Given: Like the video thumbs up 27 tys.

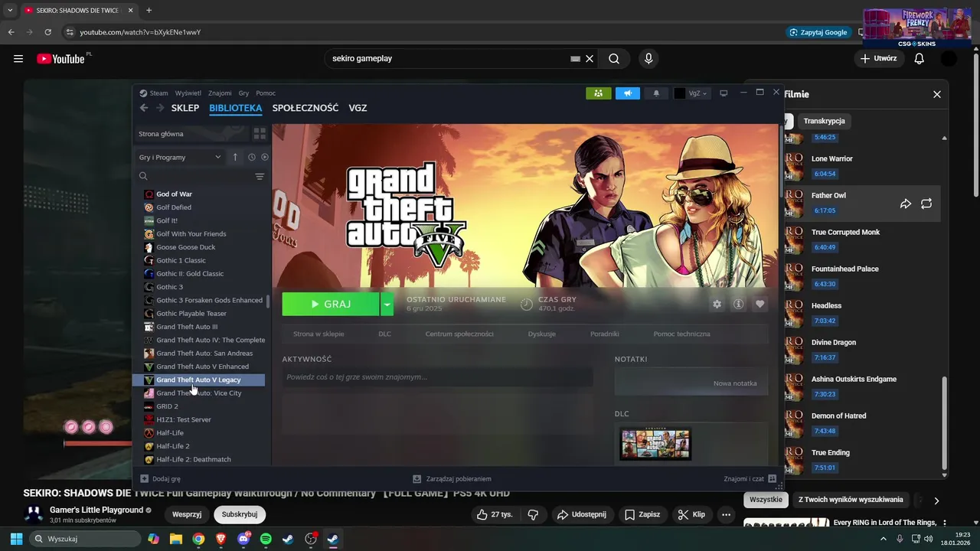Looking at the screenshot, I should [495, 514].
